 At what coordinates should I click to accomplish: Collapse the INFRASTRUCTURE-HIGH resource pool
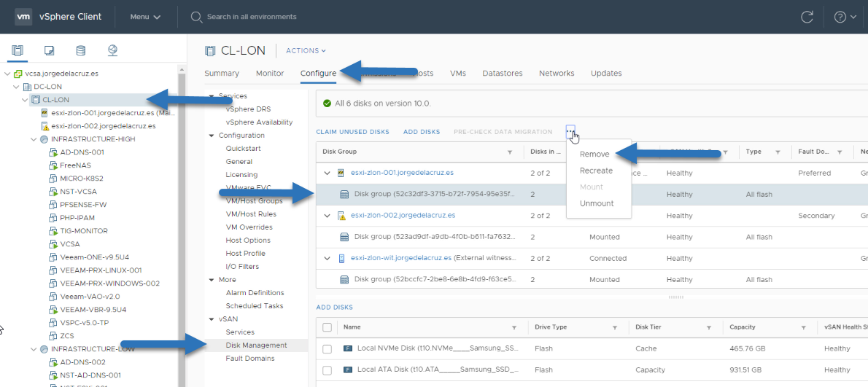(x=34, y=139)
